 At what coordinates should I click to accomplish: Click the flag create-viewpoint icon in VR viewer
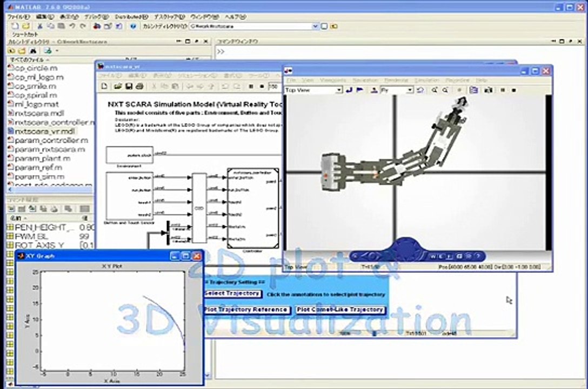(x=359, y=90)
